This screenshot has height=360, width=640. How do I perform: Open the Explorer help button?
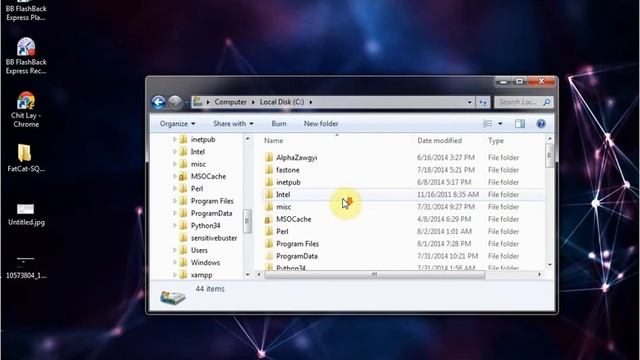point(541,124)
